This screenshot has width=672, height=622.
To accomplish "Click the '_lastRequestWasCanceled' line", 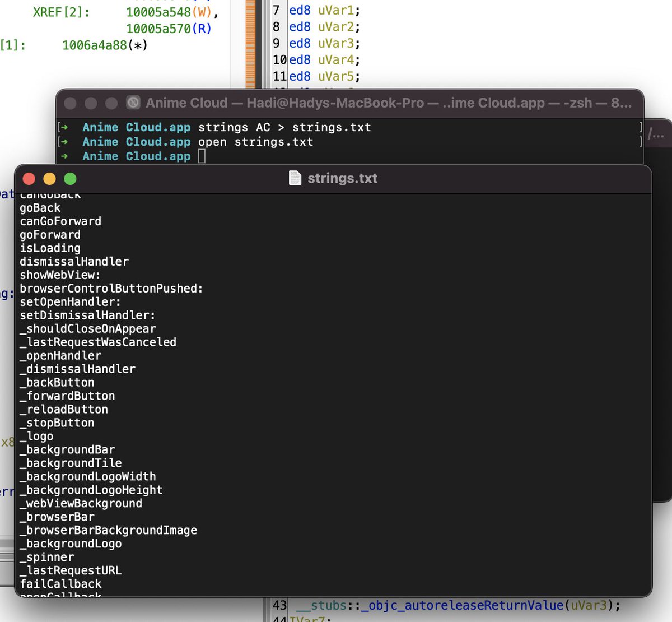I will (x=98, y=342).
